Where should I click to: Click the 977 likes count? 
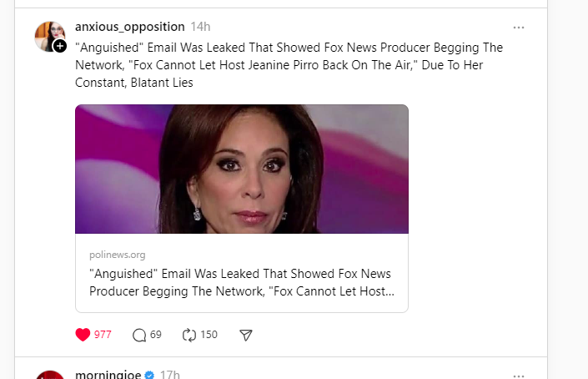pos(103,335)
